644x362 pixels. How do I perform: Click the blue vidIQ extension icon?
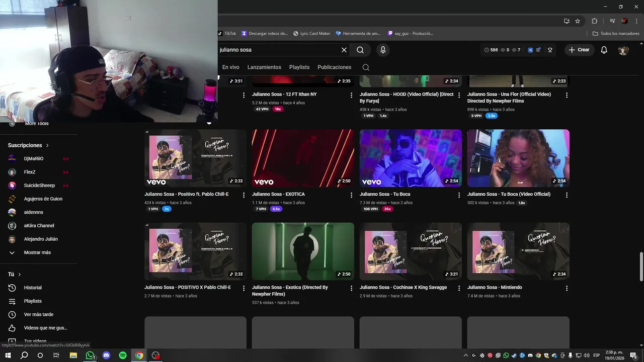coord(530,50)
